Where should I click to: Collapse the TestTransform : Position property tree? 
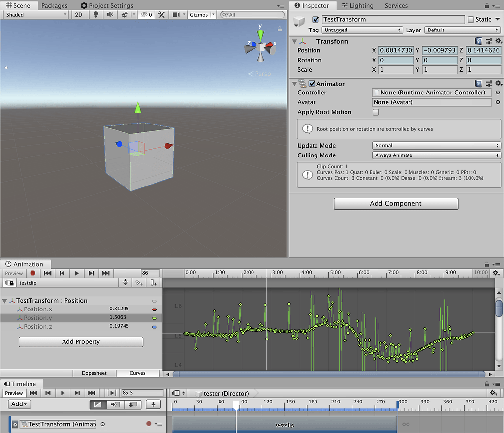click(5, 301)
